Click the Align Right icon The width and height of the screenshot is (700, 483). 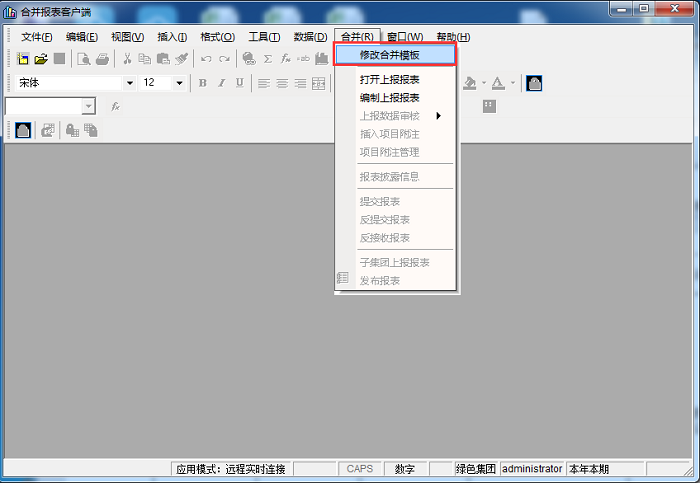(300, 83)
